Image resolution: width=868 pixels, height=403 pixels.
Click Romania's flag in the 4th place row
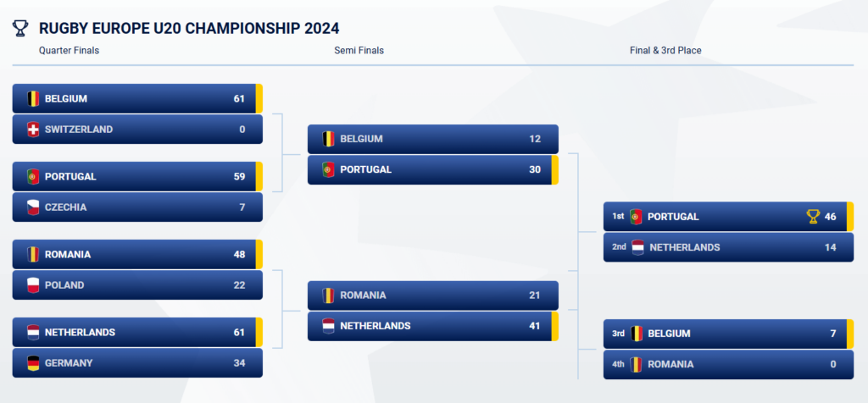click(636, 364)
